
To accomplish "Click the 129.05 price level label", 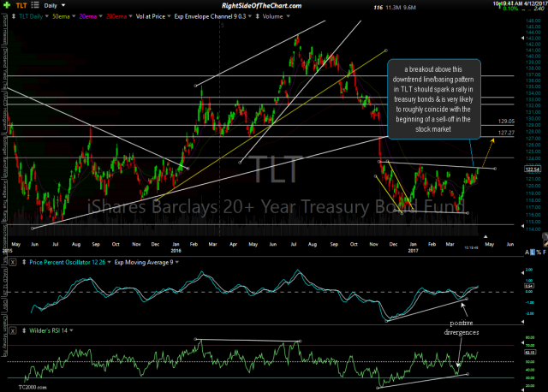I will click(506, 122).
